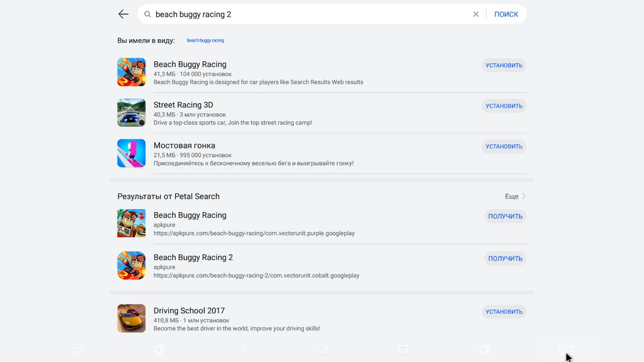644x362 pixels.
Task: Tap the Android Home circle button
Action: [x=322, y=350]
